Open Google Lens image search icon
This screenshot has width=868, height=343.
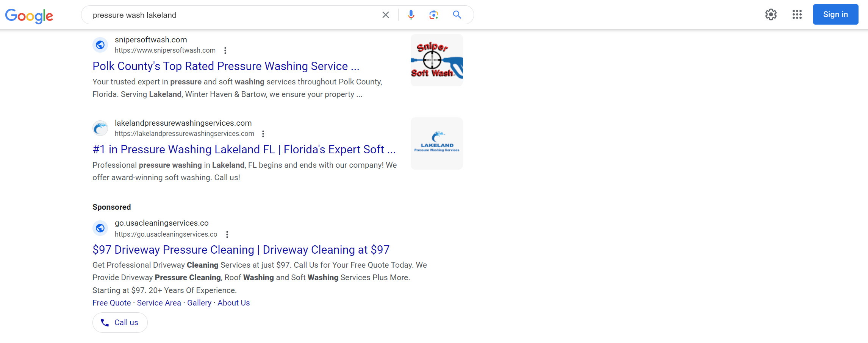pos(434,15)
